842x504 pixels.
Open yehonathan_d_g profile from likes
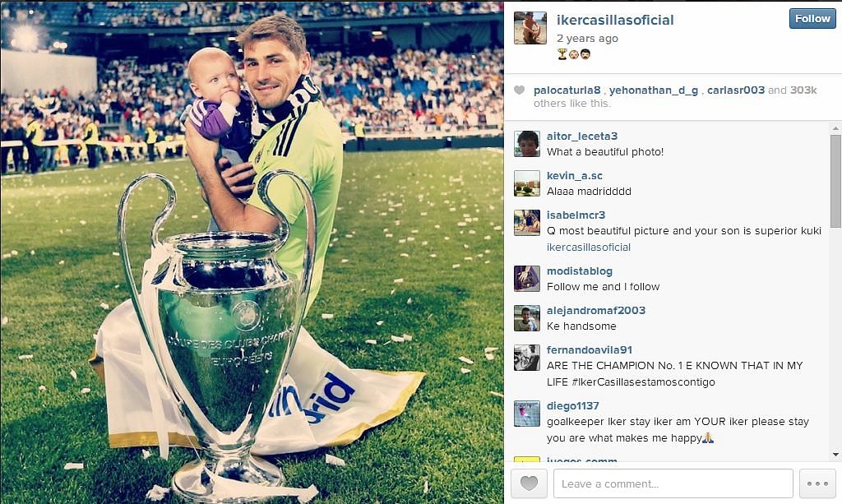654,90
